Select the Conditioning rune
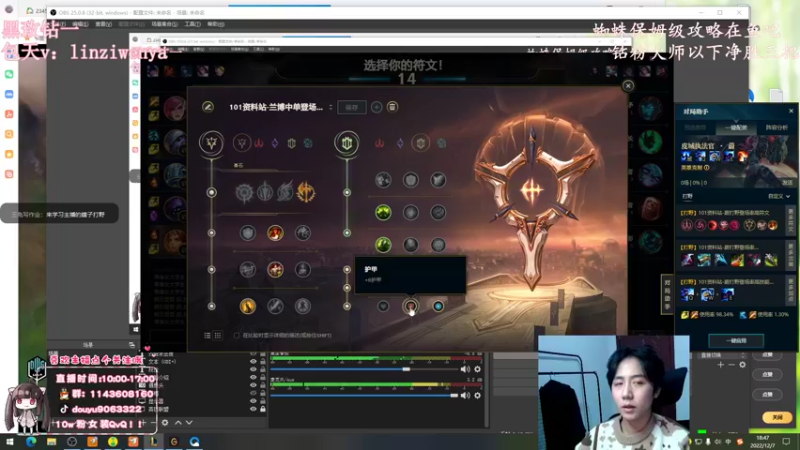 383,212
